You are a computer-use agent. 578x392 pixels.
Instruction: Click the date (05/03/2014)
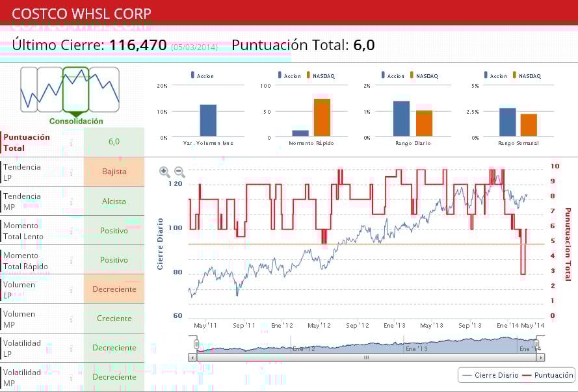(194, 47)
